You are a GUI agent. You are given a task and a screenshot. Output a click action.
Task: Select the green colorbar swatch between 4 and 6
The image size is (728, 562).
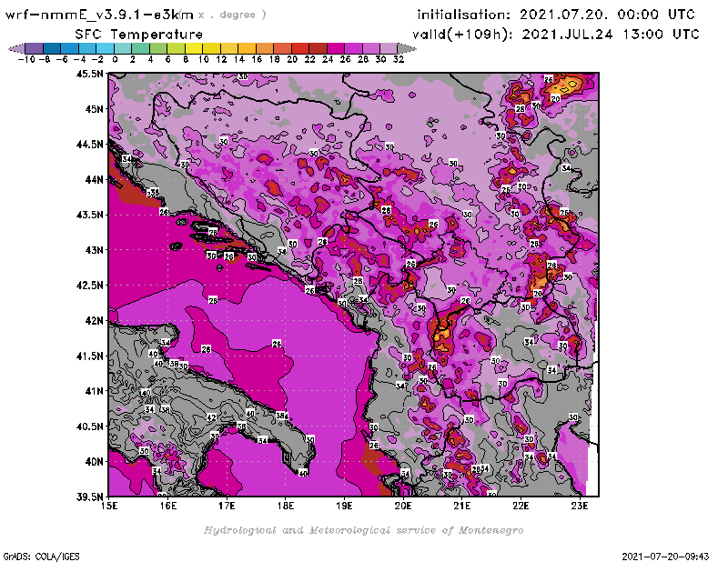coord(158,48)
